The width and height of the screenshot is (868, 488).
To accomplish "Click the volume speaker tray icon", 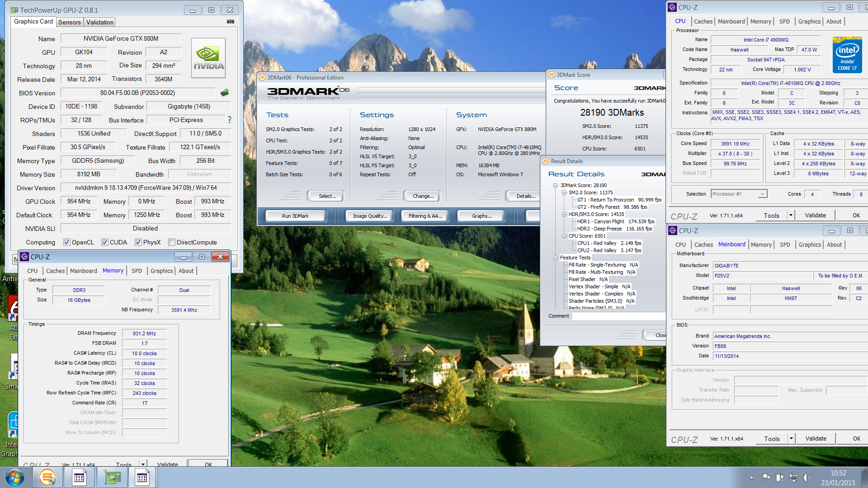I will point(807,477).
